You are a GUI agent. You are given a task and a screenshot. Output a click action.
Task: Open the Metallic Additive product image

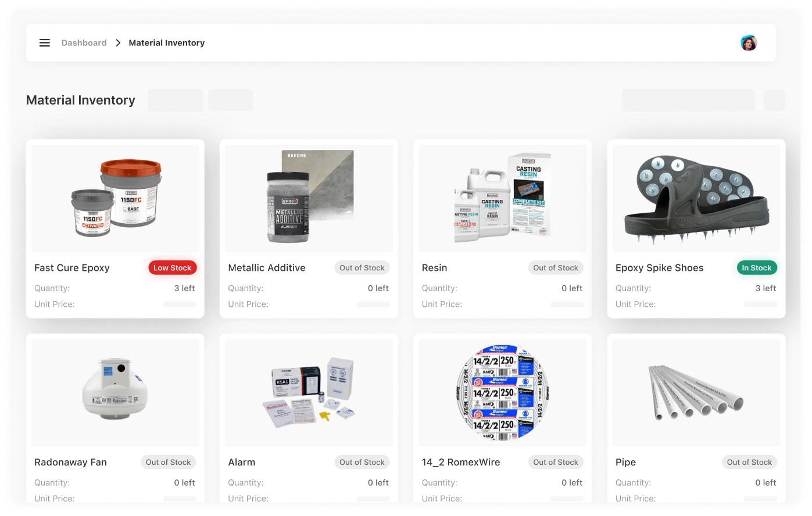pos(309,198)
